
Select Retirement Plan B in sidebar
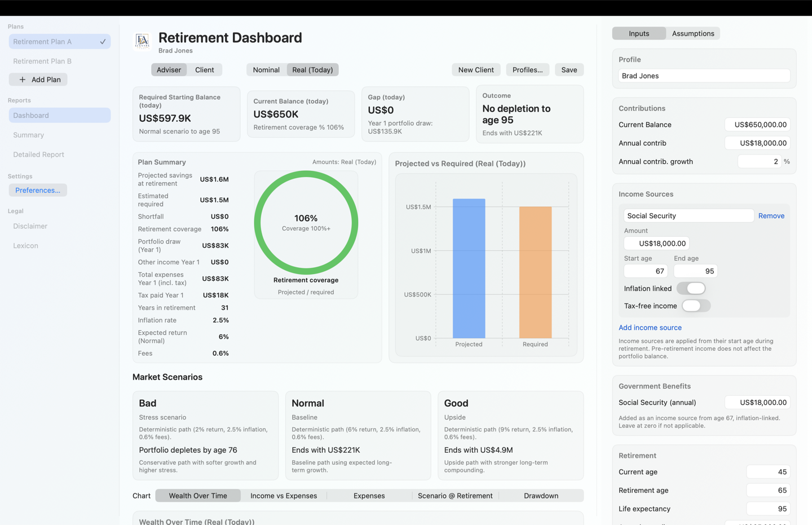[x=60, y=61]
